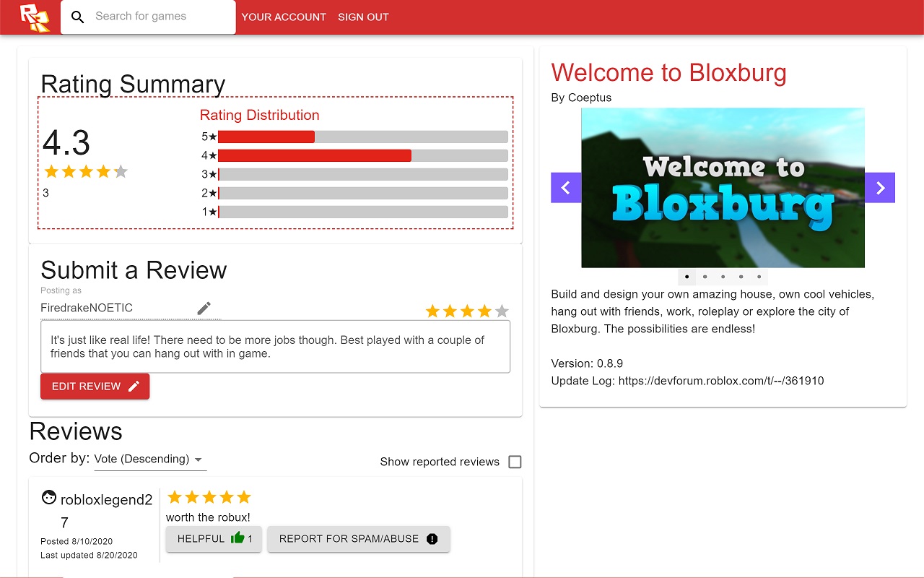Show next Bloxburg image with right arrow
The image size is (924, 578).
[880, 188]
